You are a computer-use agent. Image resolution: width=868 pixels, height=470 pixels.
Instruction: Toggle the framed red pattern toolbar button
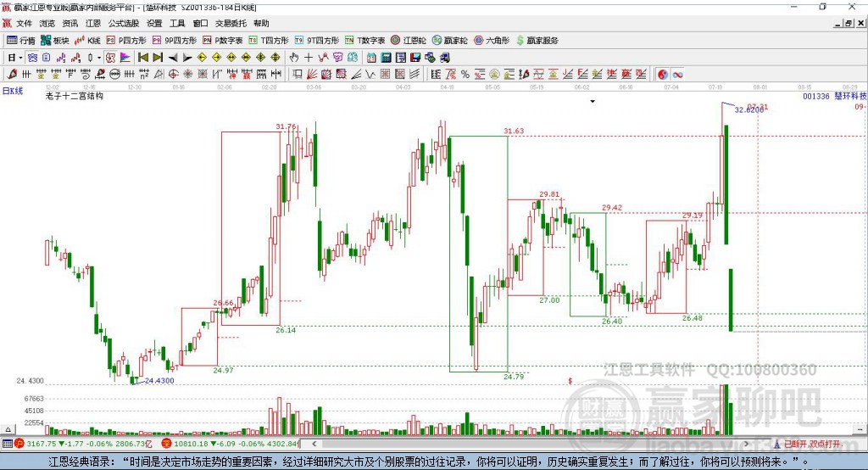click(x=111, y=57)
